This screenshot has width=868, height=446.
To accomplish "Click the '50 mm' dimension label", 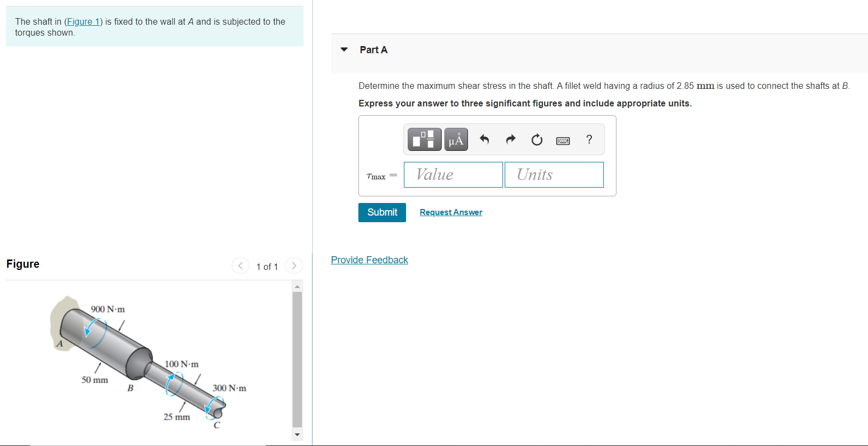I will [x=95, y=380].
